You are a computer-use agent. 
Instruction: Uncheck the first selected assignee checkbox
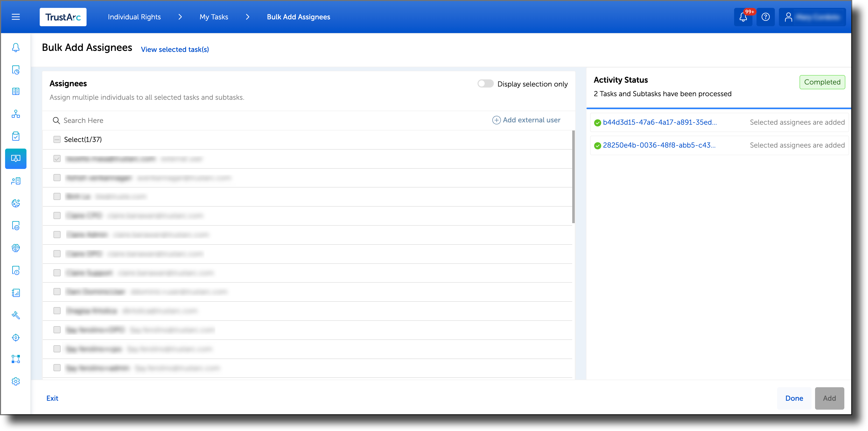pyautogui.click(x=57, y=158)
